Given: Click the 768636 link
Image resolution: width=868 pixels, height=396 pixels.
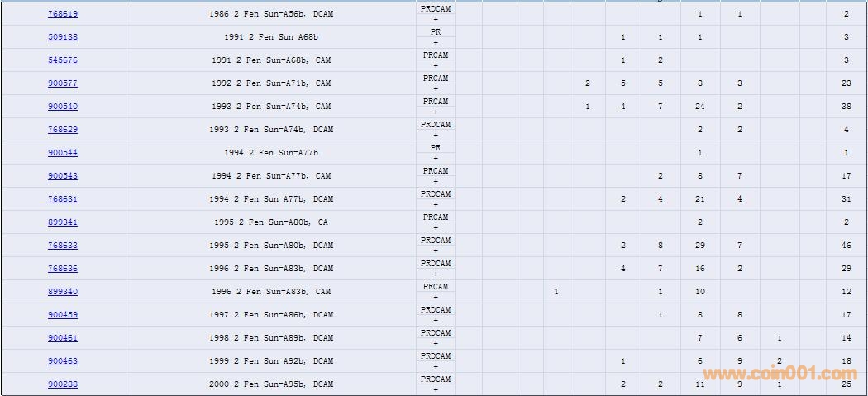Looking at the screenshot, I should 63,269.
